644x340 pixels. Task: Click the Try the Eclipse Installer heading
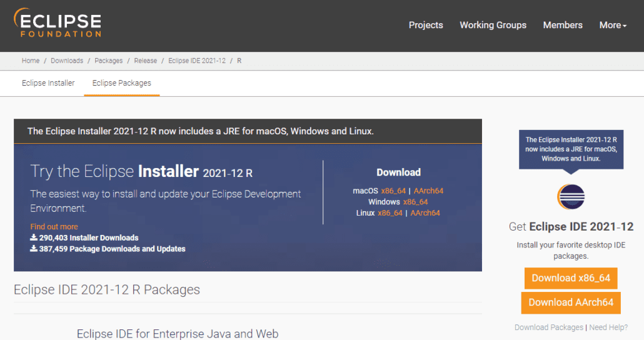[x=141, y=171]
